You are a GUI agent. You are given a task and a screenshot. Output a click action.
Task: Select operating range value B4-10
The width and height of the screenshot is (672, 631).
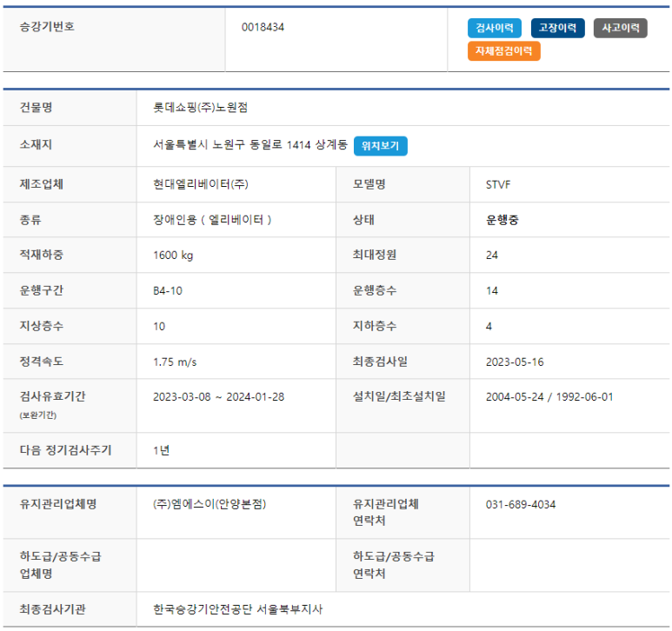[168, 291]
